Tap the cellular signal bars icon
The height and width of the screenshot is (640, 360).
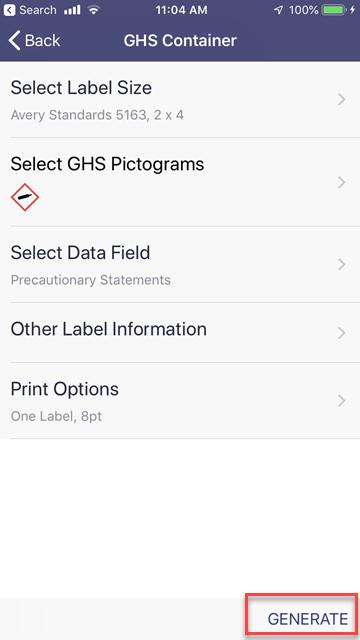(72, 10)
